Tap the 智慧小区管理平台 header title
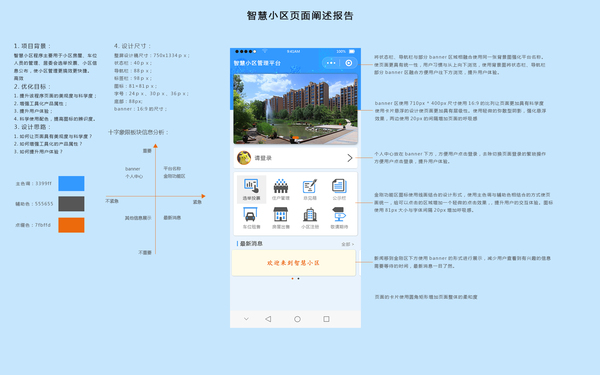The image size is (600, 375). [257, 63]
